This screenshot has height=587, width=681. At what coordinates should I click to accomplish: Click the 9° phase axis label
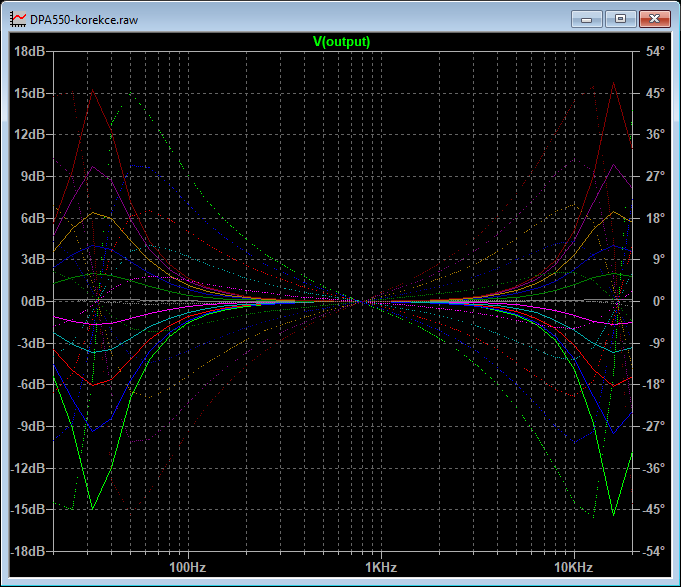(x=658, y=259)
